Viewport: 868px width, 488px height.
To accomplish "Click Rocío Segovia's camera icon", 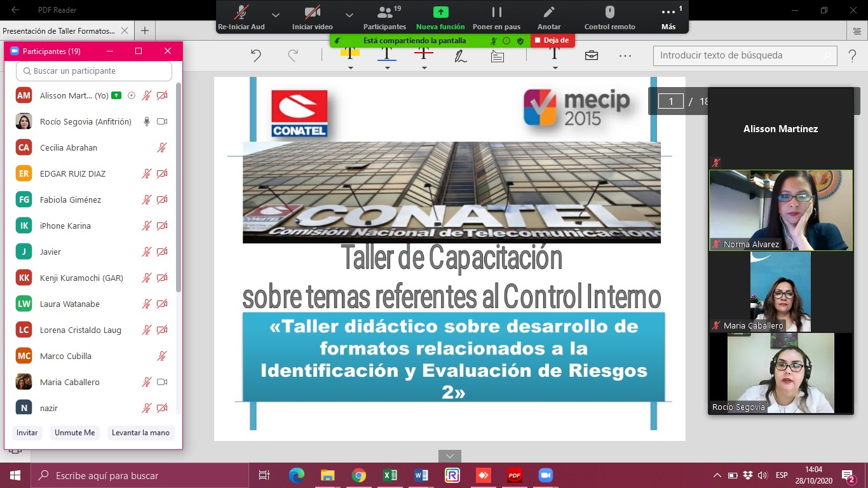I will point(162,121).
